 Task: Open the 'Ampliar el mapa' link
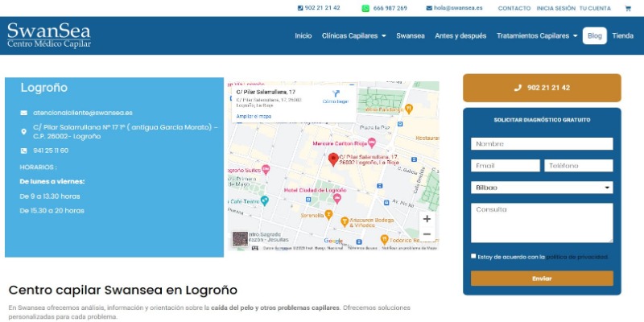(x=254, y=117)
